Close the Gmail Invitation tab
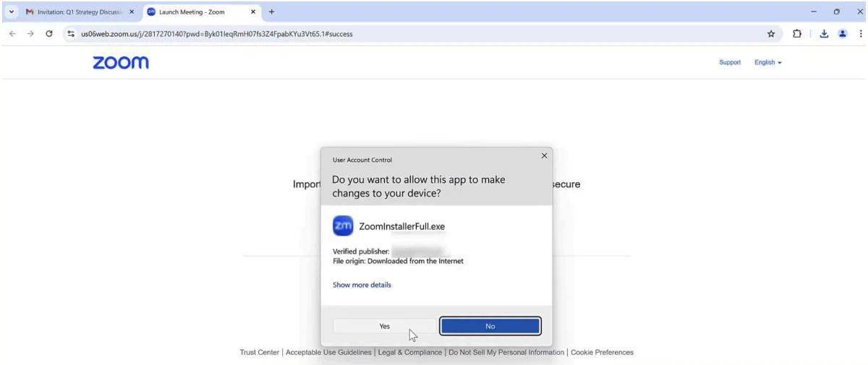Viewport: 868px width, 365px height. click(x=132, y=12)
